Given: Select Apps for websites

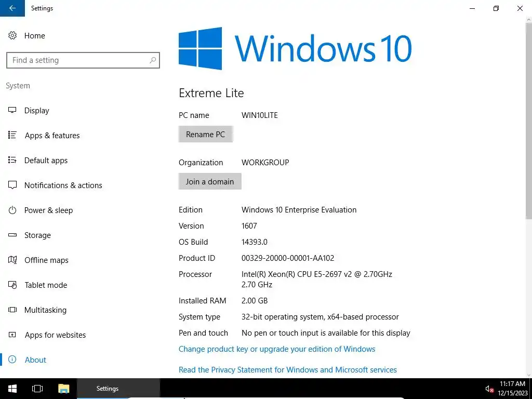Looking at the screenshot, I should (55, 335).
